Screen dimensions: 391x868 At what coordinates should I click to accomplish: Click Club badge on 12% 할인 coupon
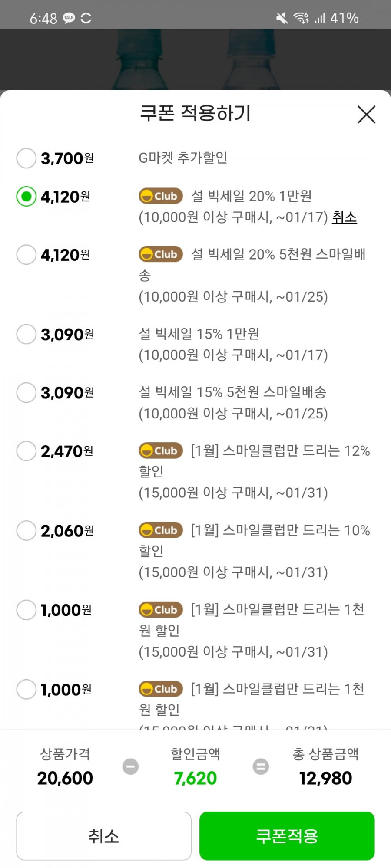coord(161,450)
